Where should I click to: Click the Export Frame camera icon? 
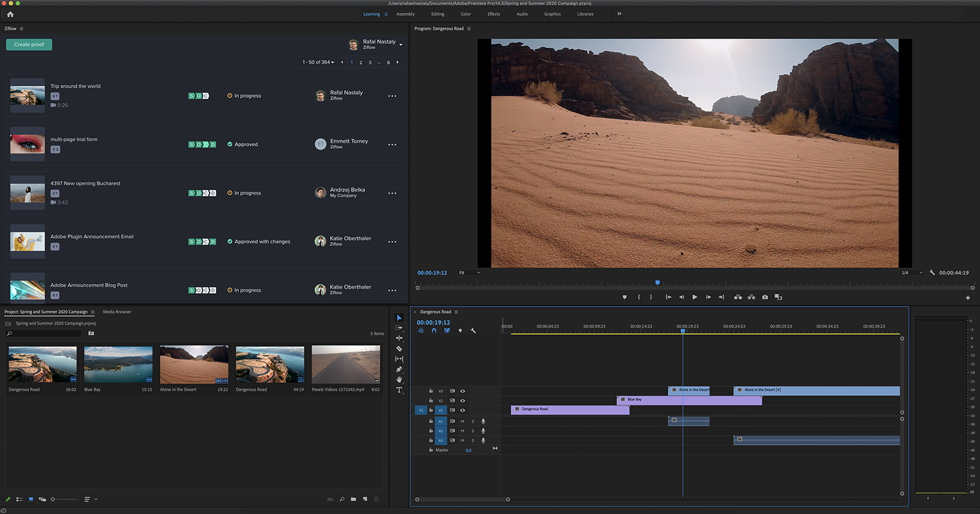click(765, 297)
